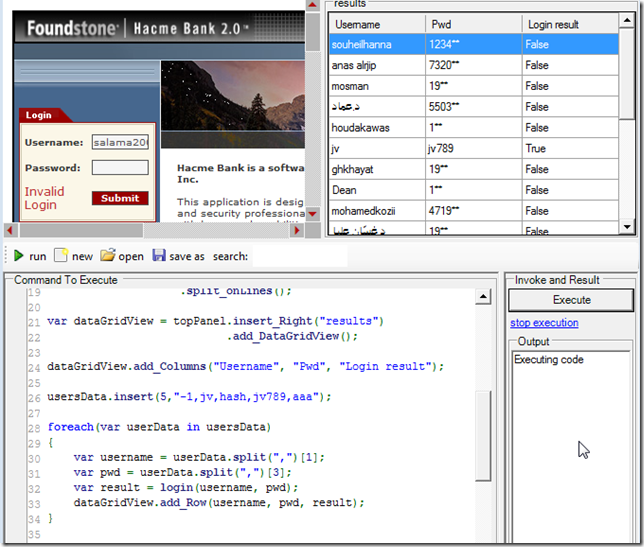The width and height of the screenshot is (644, 547).
Task: Click the save as floppy disk icon
Action: [159, 256]
